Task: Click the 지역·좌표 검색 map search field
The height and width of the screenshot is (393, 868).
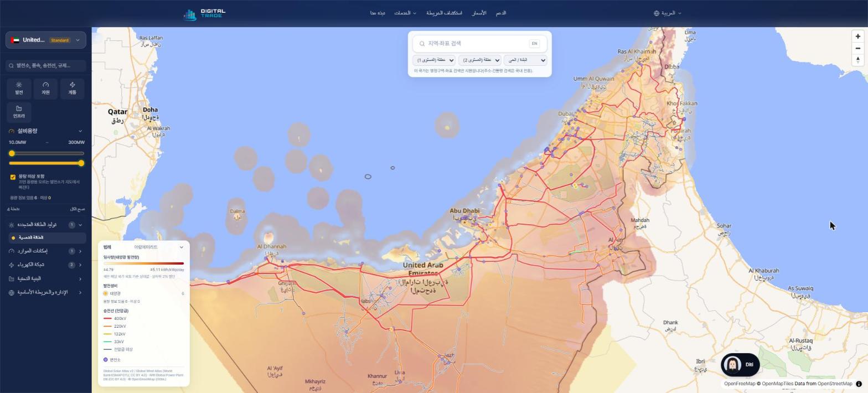Action: point(474,43)
